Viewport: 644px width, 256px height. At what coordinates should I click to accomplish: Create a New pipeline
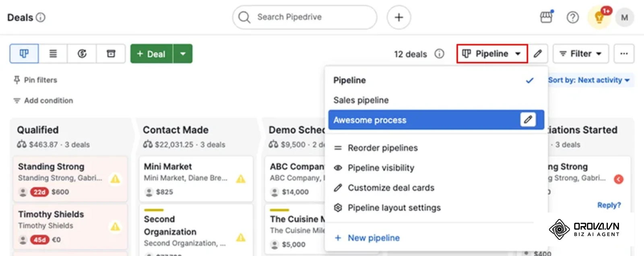click(367, 238)
